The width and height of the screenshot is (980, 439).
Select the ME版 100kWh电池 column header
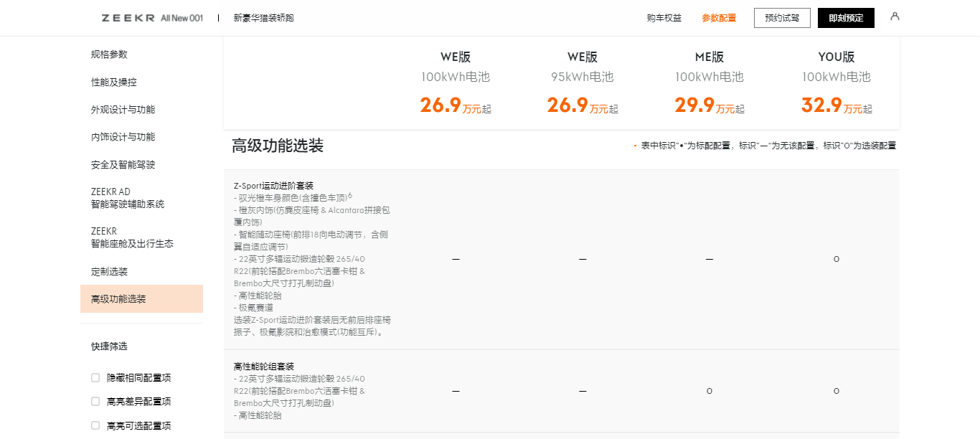click(x=710, y=66)
